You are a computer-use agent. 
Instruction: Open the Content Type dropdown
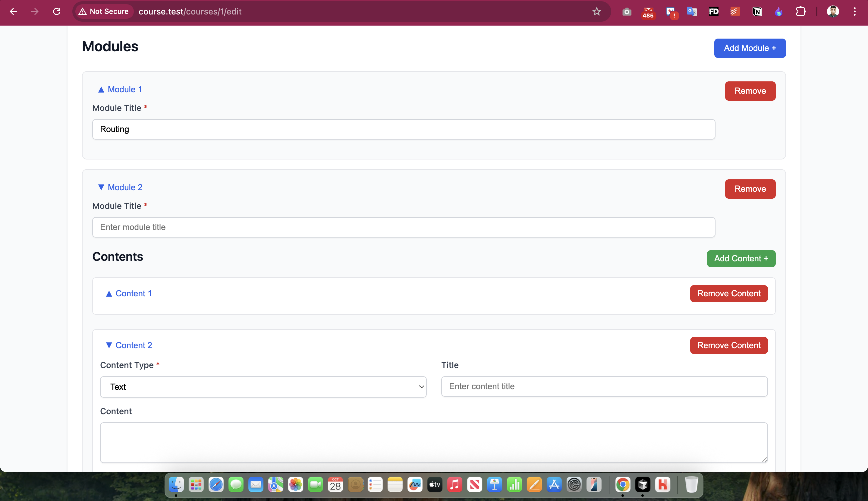263,387
